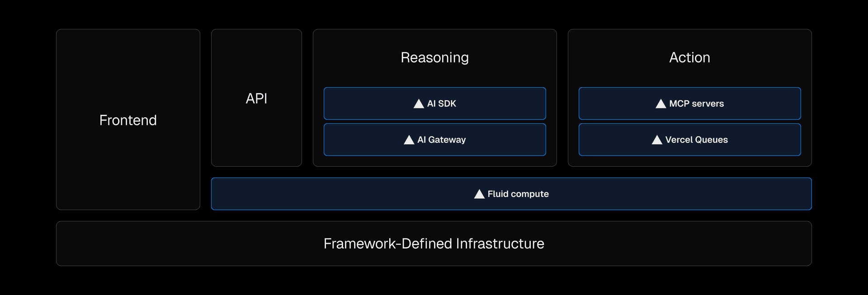
Task: Select the API panel
Action: (x=256, y=98)
